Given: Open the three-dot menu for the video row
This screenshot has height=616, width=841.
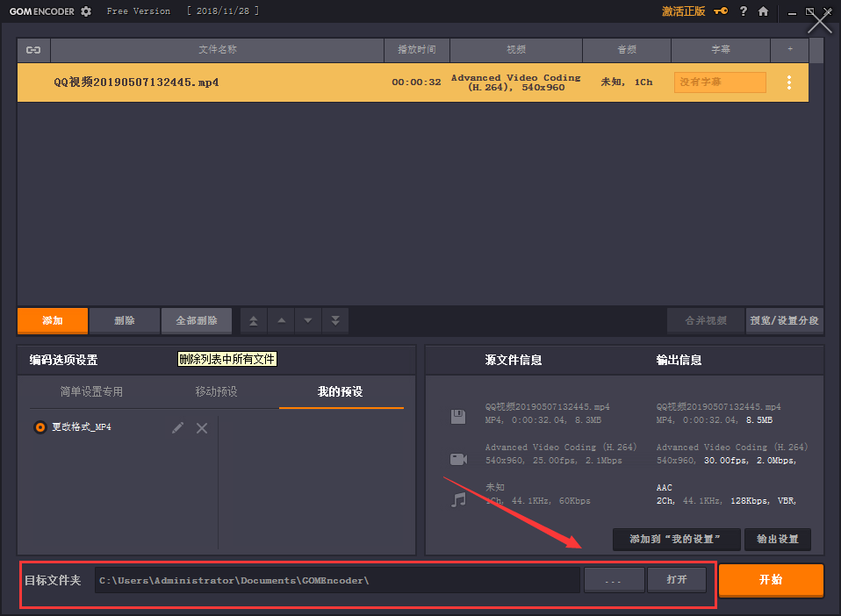Looking at the screenshot, I should [789, 82].
